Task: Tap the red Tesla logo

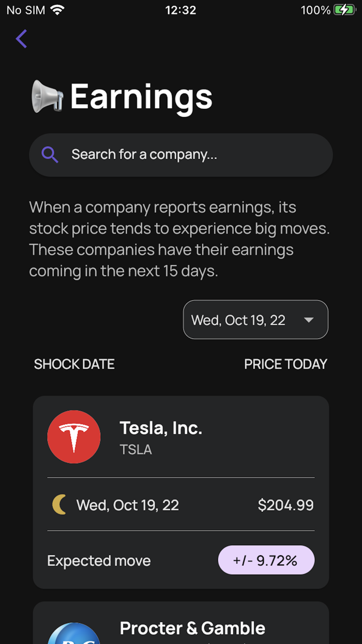Action: coord(74,437)
